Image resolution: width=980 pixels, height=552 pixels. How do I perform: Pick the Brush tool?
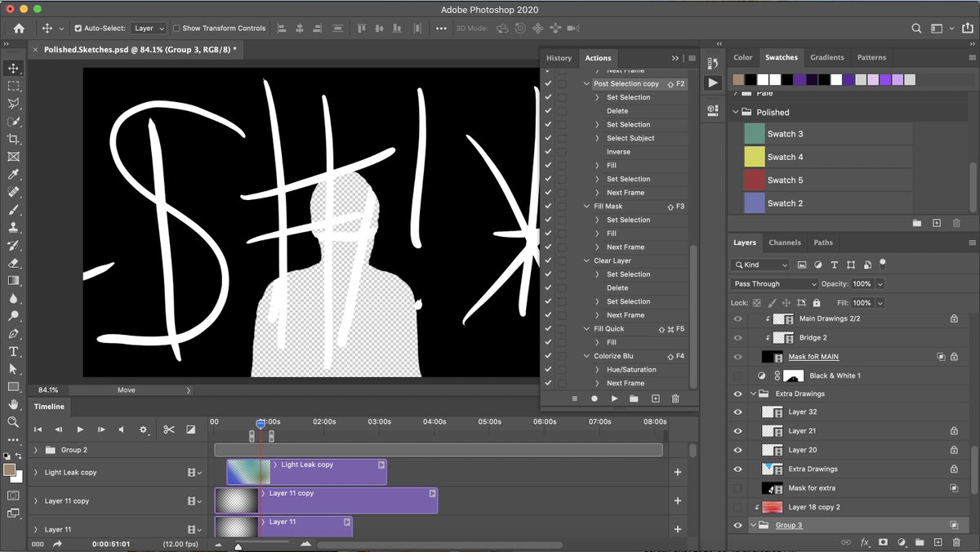pyautogui.click(x=13, y=210)
